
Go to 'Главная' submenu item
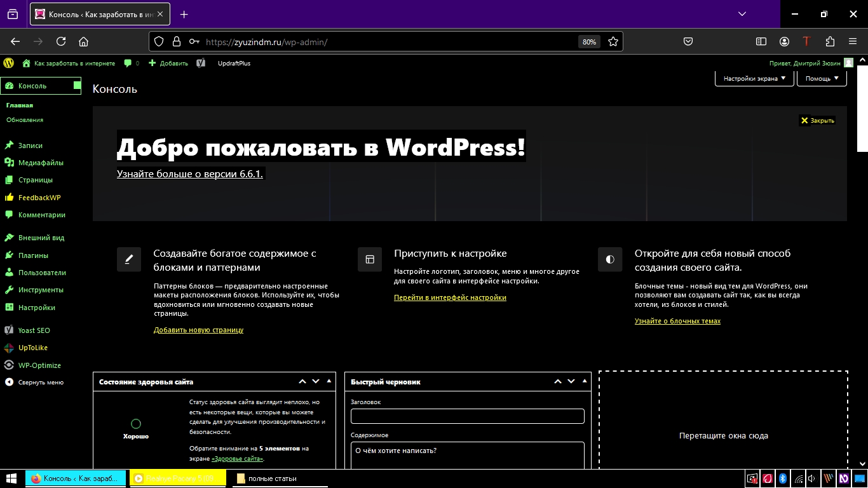[20, 105]
